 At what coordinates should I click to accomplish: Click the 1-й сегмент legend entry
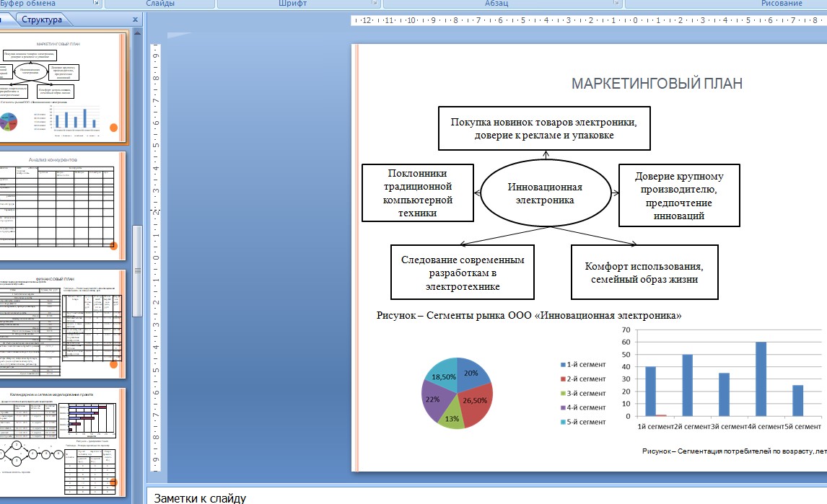point(582,364)
